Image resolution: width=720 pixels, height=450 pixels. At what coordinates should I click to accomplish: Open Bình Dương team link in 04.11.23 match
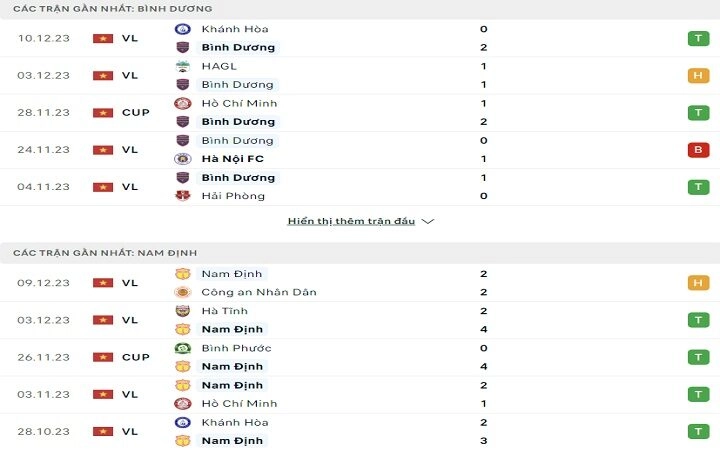238,178
